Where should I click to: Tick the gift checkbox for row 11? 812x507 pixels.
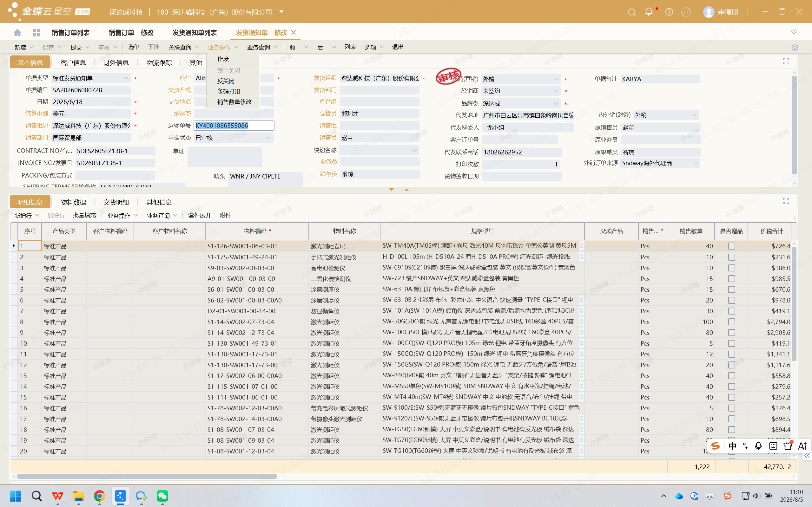731,354
